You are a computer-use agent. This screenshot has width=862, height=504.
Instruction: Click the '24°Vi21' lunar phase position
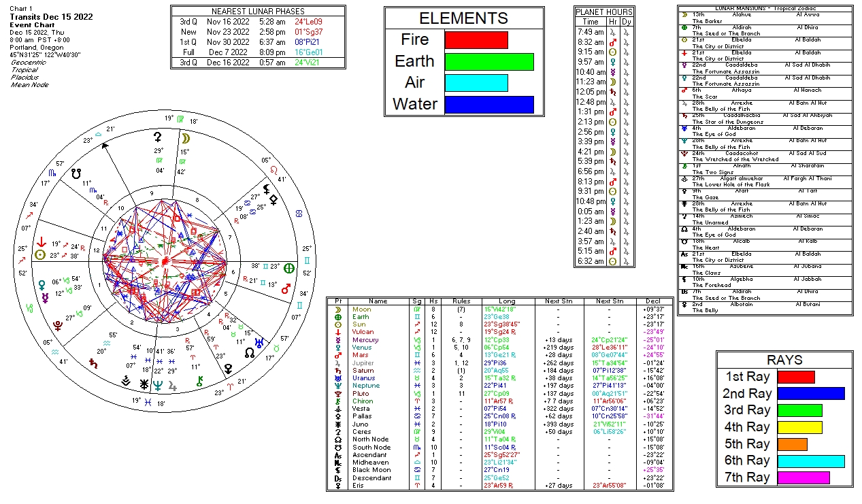tap(308, 63)
